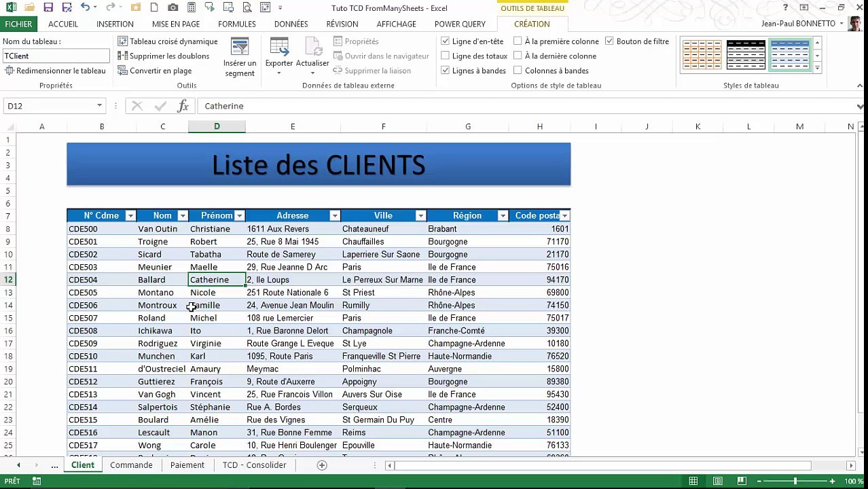The width and height of the screenshot is (868, 489).
Task: Toggle Colonnes à bandes checkbox
Action: coord(518,71)
